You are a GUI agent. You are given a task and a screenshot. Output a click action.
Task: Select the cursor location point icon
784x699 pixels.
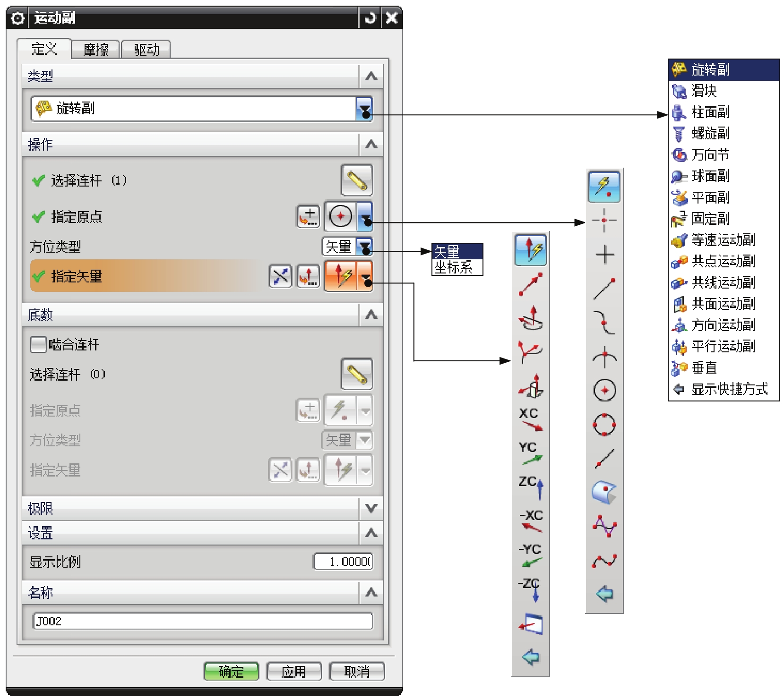[604, 220]
